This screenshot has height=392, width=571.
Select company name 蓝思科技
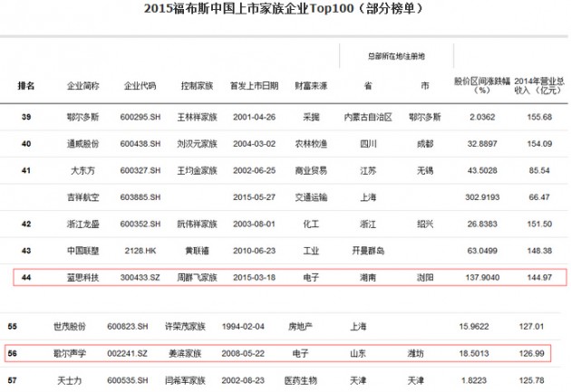[83, 277]
